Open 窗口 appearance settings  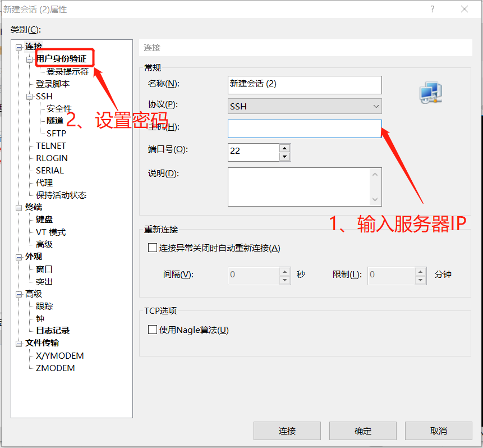coord(44,269)
